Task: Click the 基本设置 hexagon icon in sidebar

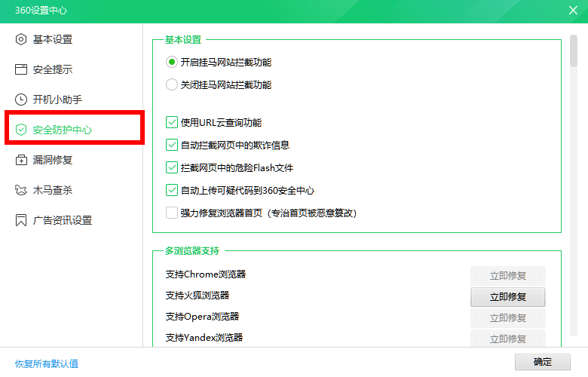Action: pyautogui.click(x=21, y=39)
